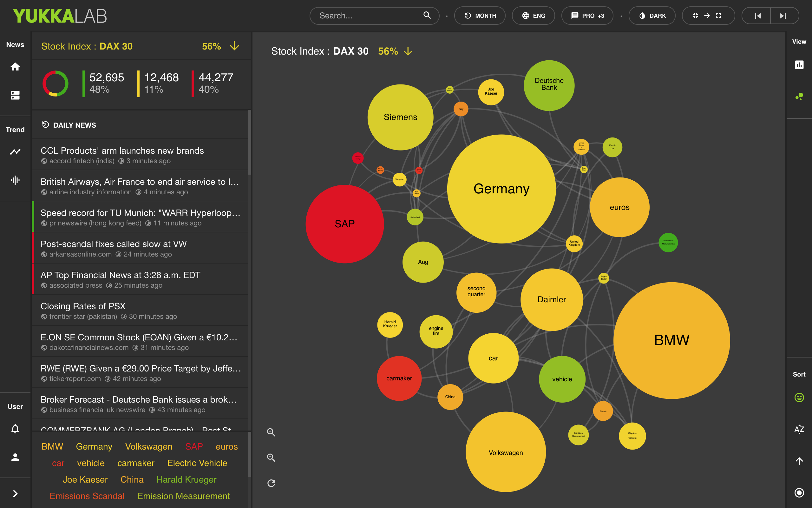Open Post-scandal fixes called slow at VW
Viewport: 812px width, 508px height.
(x=140, y=248)
